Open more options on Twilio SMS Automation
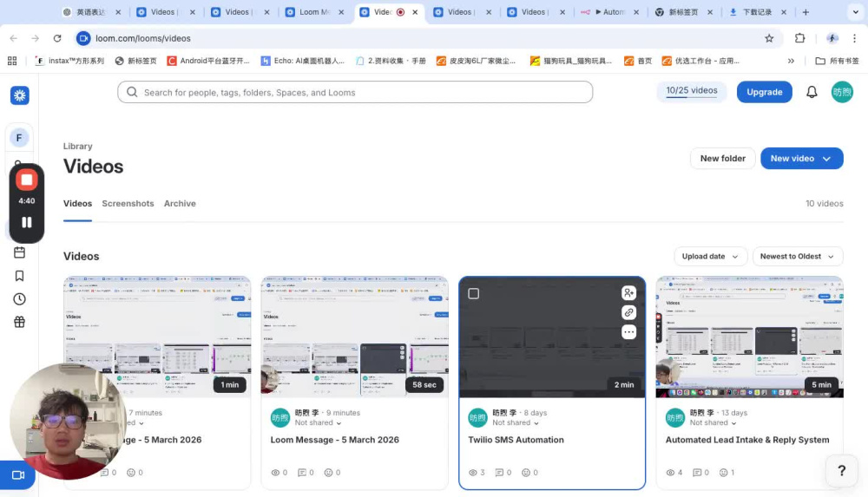This screenshot has width=868, height=497. click(x=628, y=332)
